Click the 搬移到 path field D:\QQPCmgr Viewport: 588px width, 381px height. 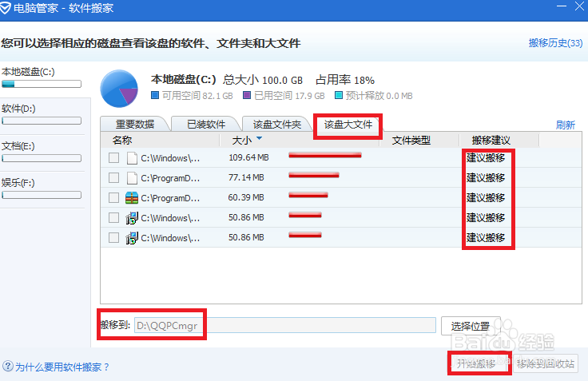tap(285, 325)
